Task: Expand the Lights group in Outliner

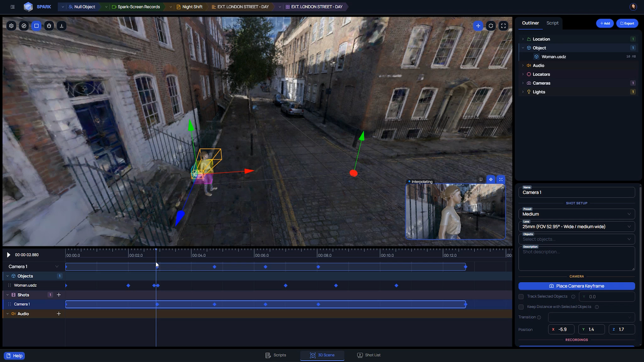Action: (523, 92)
